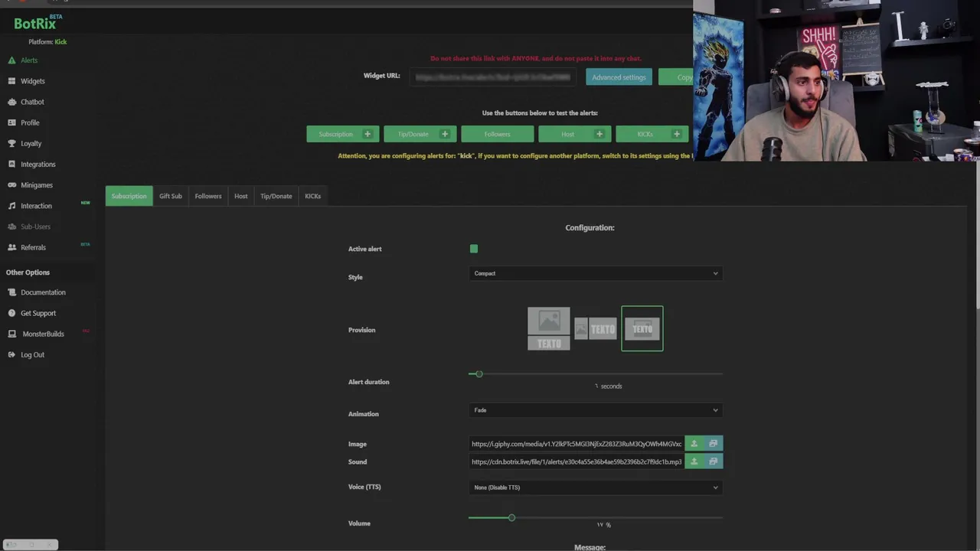980x551 pixels.
Task: Test the Tip/Donate alert button
Action: click(x=420, y=134)
